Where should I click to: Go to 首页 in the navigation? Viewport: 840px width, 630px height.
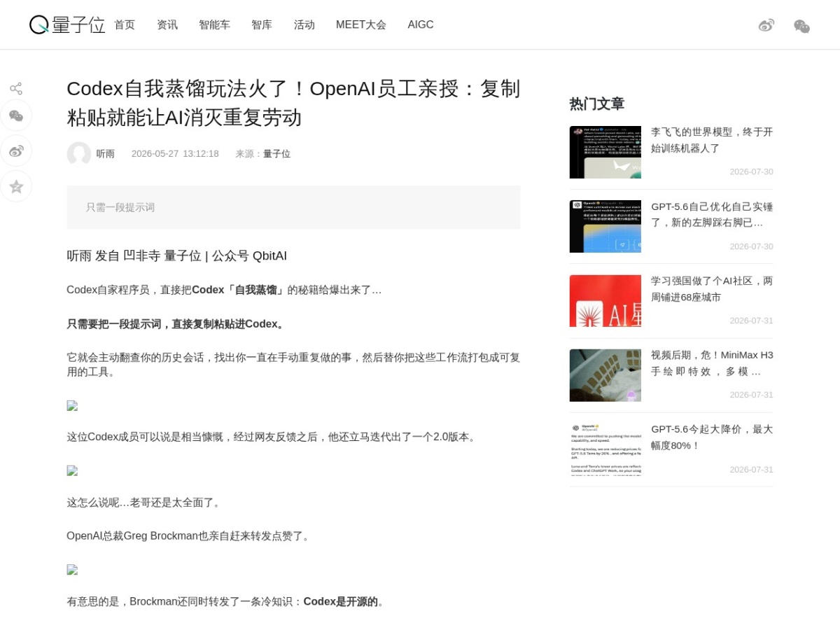[125, 24]
